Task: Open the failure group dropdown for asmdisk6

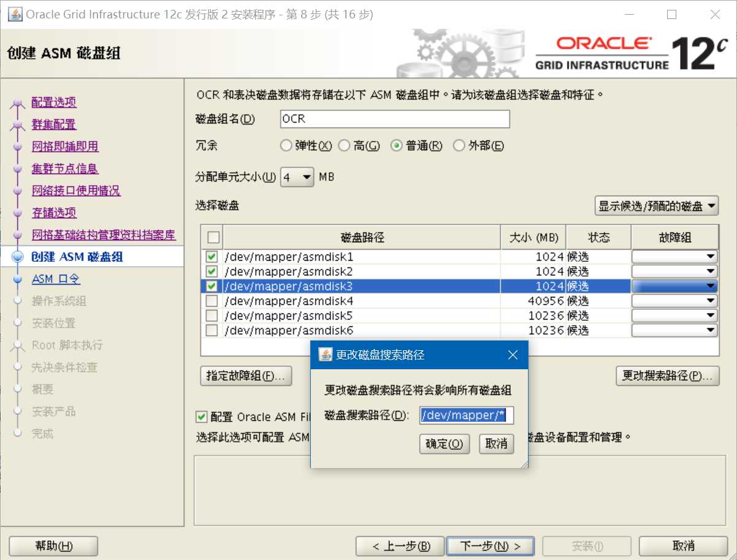Action: tap(674, 330)
